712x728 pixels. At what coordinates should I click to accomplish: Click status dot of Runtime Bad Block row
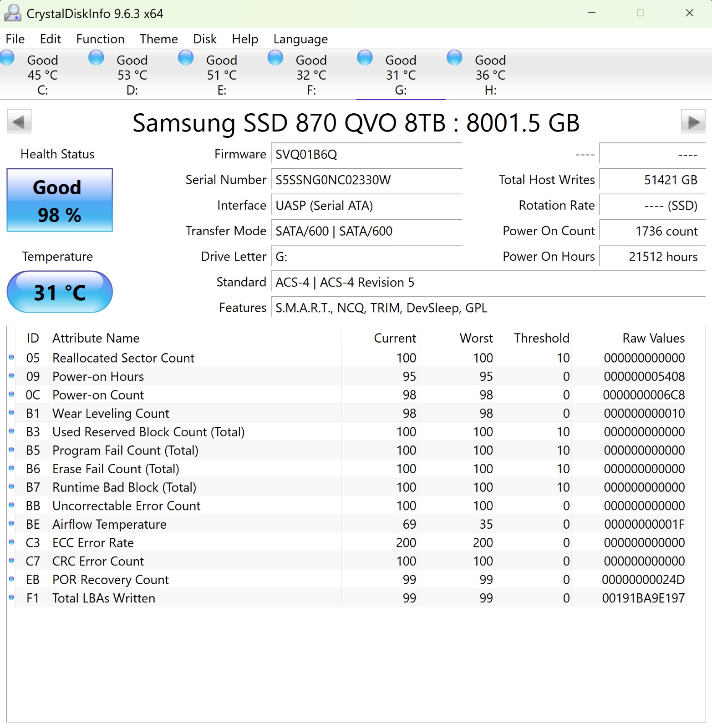(x=12, y=487)
